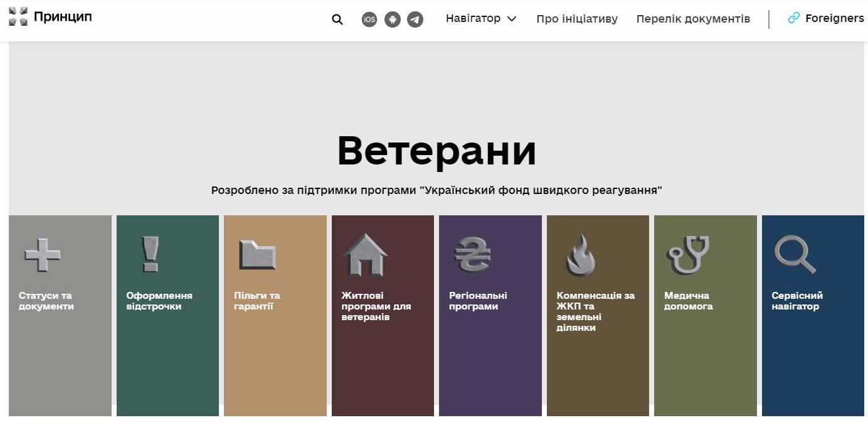Expand the Навігатор dropdown menu

pos(473,19)
